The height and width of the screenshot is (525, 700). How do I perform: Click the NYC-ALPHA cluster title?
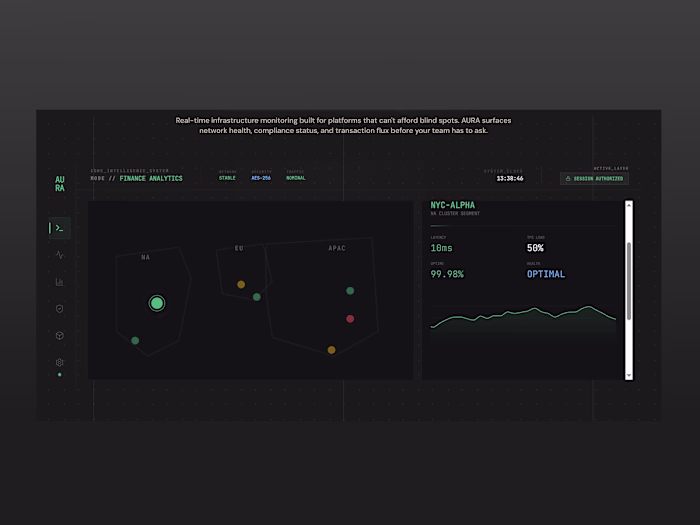453,205
